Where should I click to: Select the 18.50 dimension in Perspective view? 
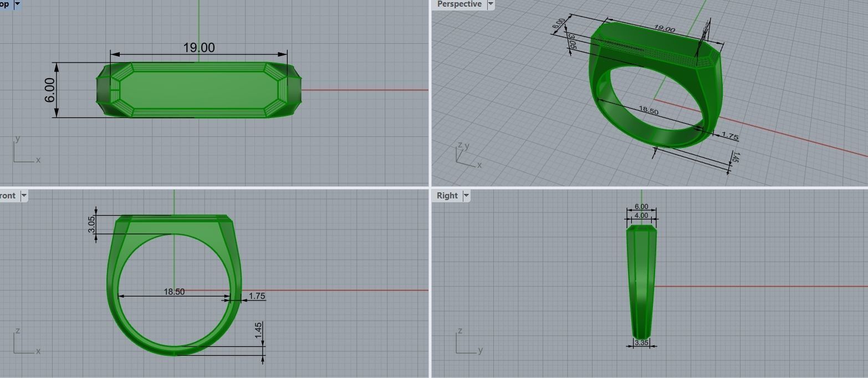[648, 110]
